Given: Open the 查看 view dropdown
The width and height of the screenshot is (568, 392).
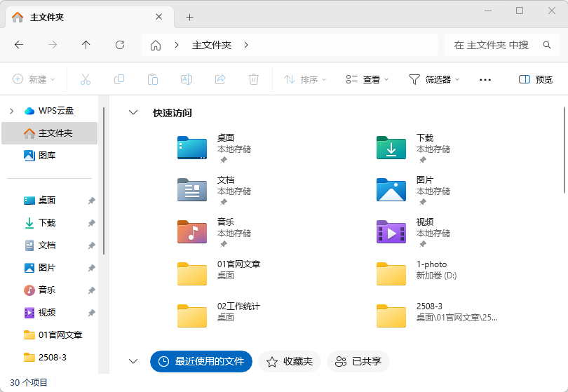Looking at the screenshot, I should pyautogui.click(x=367, y=79).
